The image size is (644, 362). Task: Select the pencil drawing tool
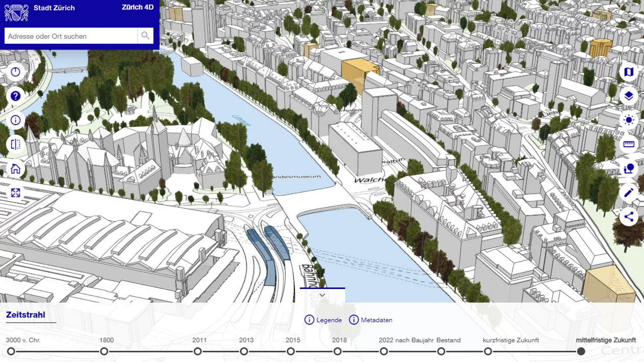click(629, 192)
